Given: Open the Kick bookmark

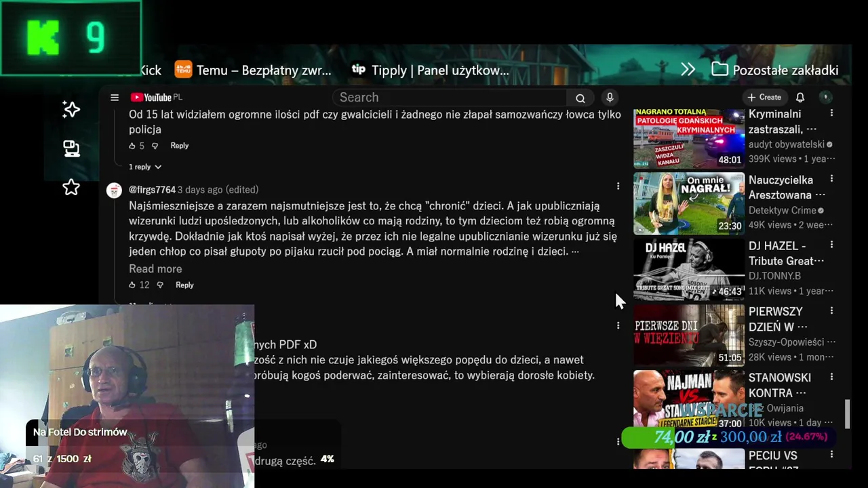Looking at the screenshot, I should point(150,70).
